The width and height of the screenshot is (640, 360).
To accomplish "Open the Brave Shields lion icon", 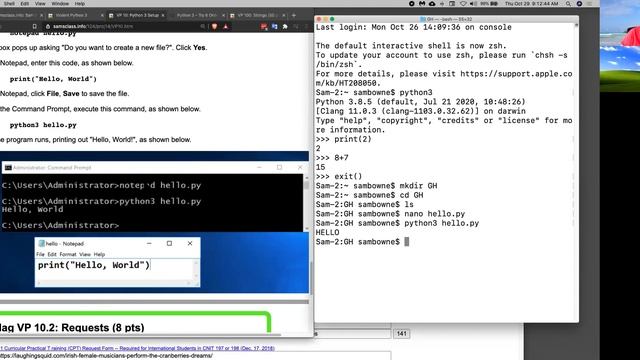I will (x=214, y=26).
